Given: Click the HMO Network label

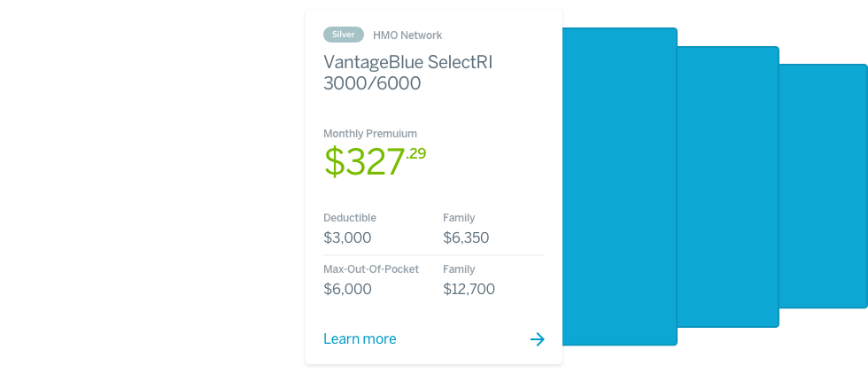Looking at the screenshot, I should coord(407,35).
